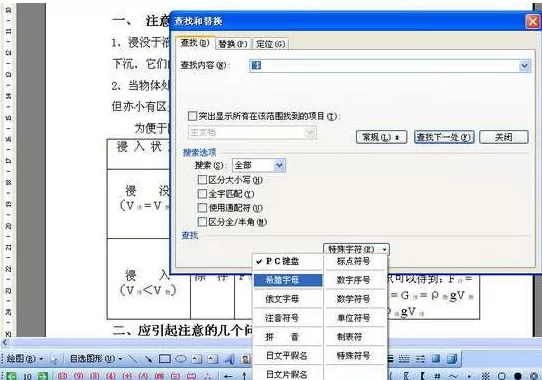Click the 常规 button
Viewport: 542px width, 380px height.
click(381, 137)
